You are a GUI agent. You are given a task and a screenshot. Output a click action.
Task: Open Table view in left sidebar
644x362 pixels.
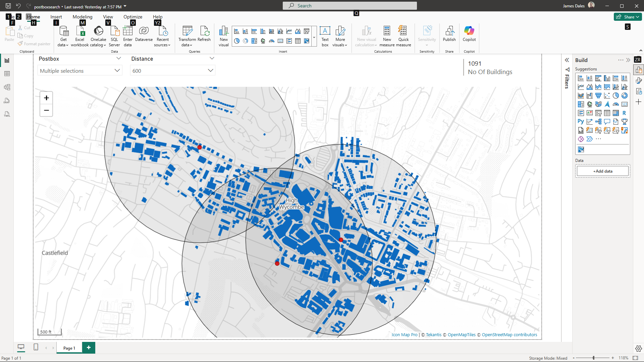(7, 74)
